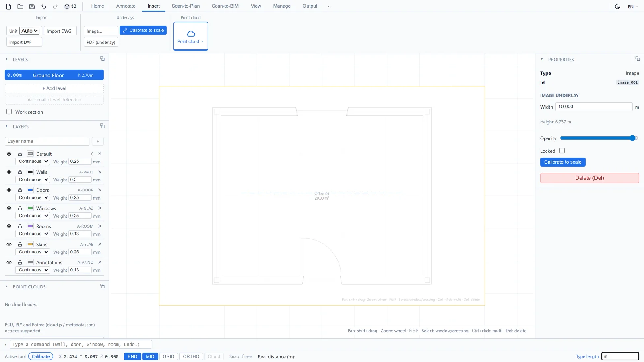This screenshot has height=362, width=644.
Task: Lock the Default layer
Action: pyautogui.click(x=20, y=154)
